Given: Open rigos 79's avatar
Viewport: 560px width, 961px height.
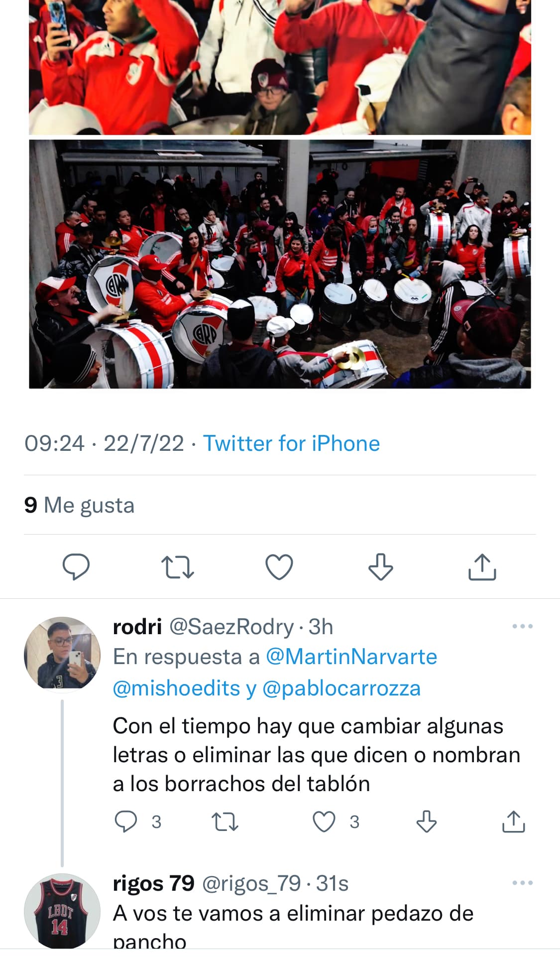Looking at the screenshot, I should point(62,911).
